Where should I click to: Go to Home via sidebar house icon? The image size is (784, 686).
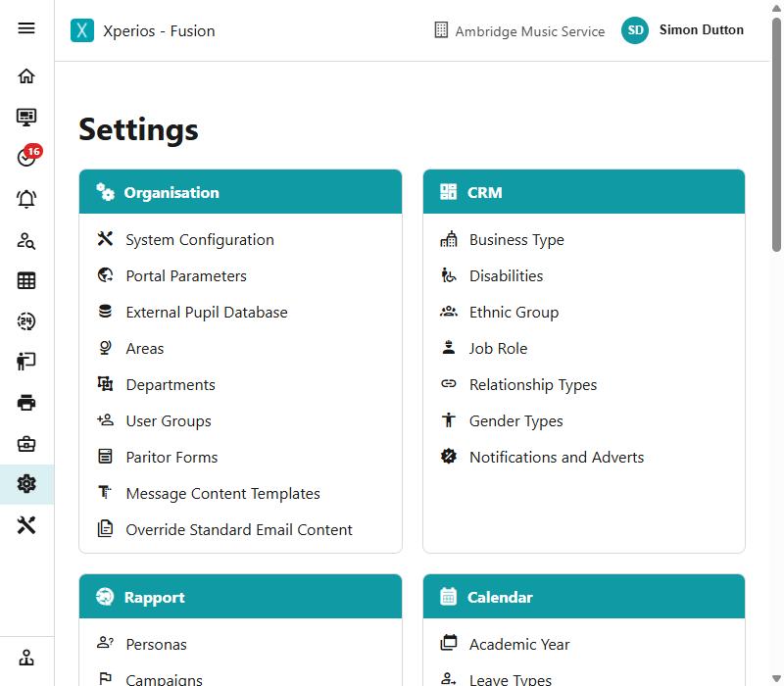[x=26, y=76]
